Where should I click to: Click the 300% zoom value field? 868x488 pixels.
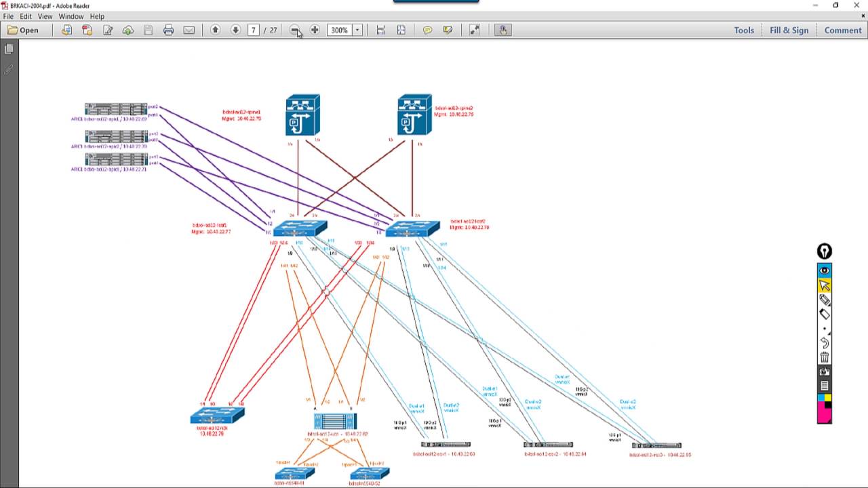click(340, 30)
